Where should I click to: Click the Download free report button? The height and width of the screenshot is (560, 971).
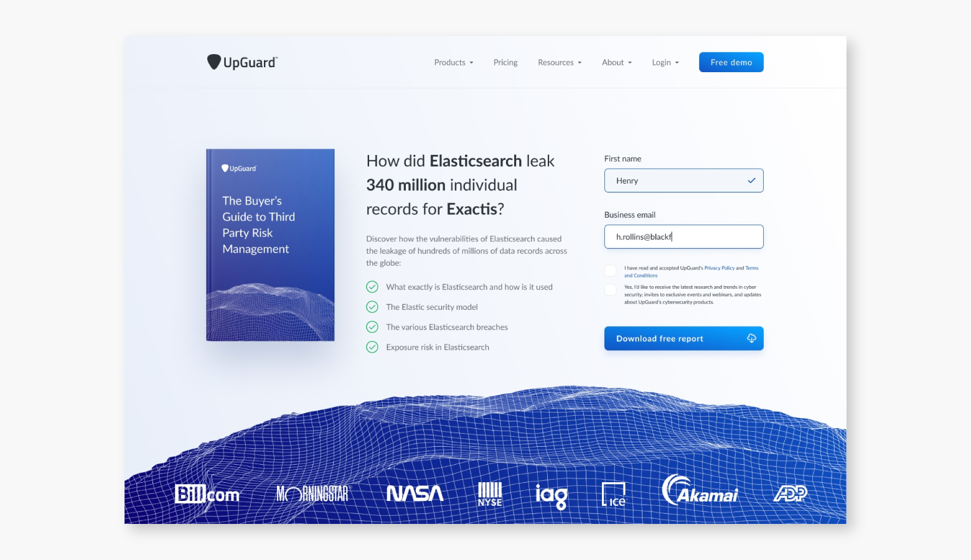(x=683, y=338)
